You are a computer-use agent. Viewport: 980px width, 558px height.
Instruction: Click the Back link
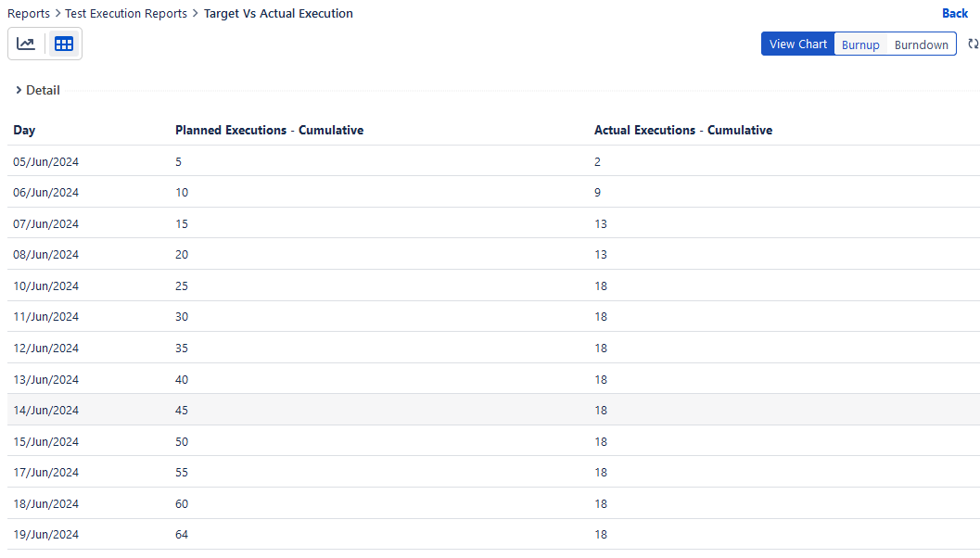tap(955, 13)
